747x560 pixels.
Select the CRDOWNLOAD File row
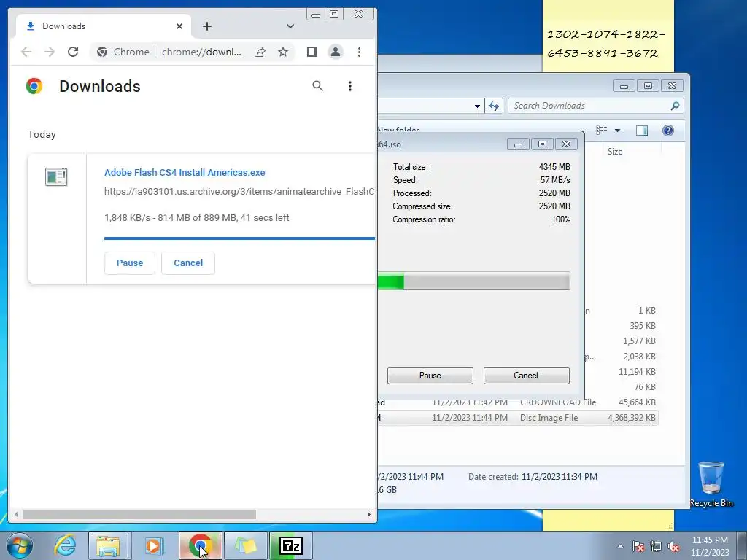click(518, 402)
